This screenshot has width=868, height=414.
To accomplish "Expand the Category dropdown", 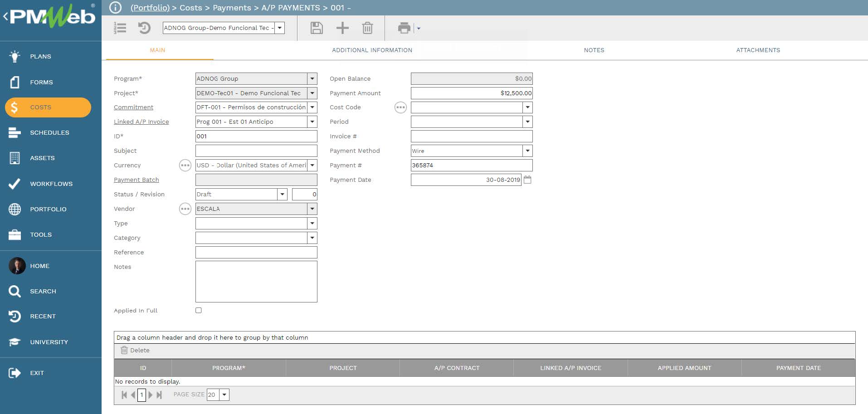I will (x=312, y=238).
